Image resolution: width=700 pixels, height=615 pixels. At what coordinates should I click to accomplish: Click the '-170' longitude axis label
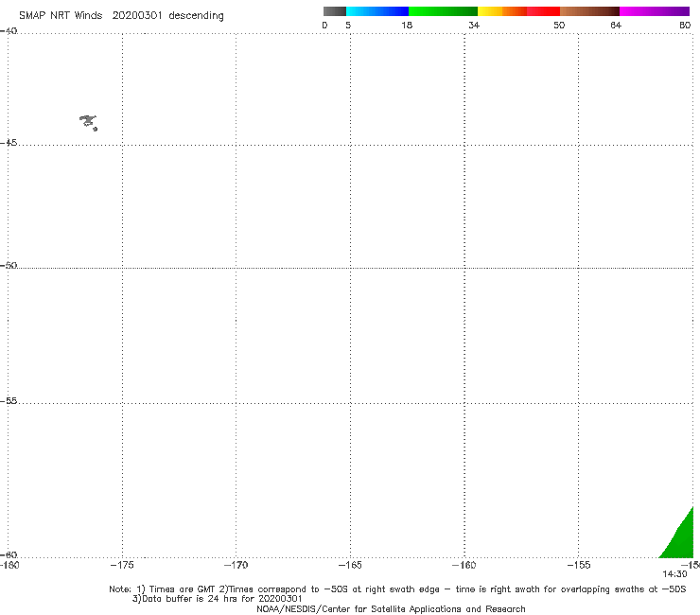coord(236,565)
